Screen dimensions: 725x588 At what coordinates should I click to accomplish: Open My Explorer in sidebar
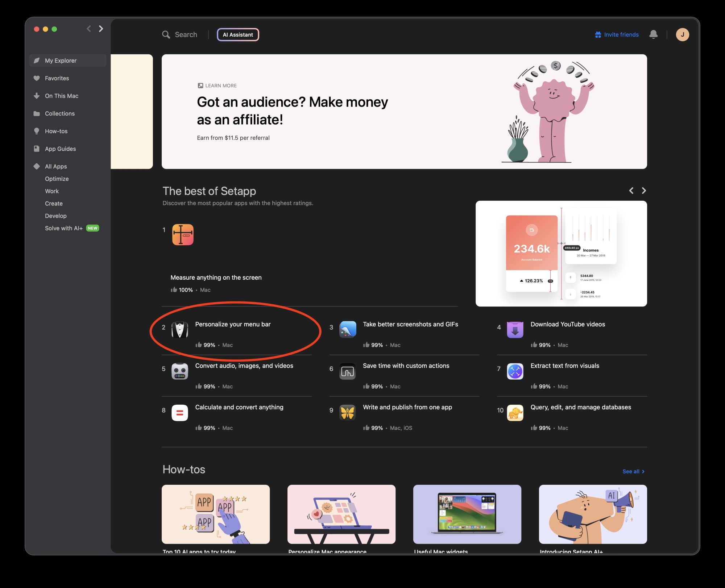pyautogui.click(x=67, y=61)
